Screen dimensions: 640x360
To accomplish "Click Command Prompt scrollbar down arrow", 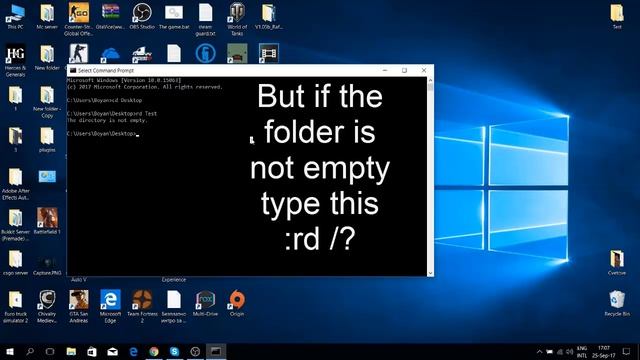I will point(430,273).
